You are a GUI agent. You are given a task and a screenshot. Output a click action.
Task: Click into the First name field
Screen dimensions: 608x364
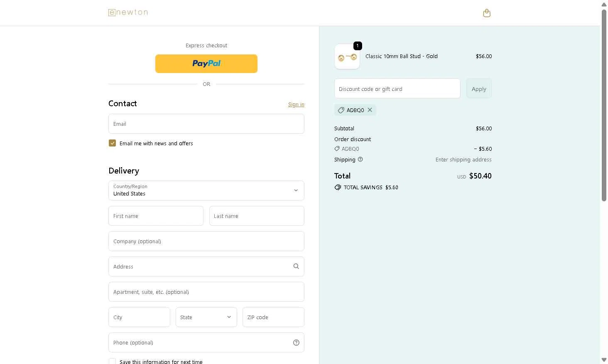click(x=156, y=216)
